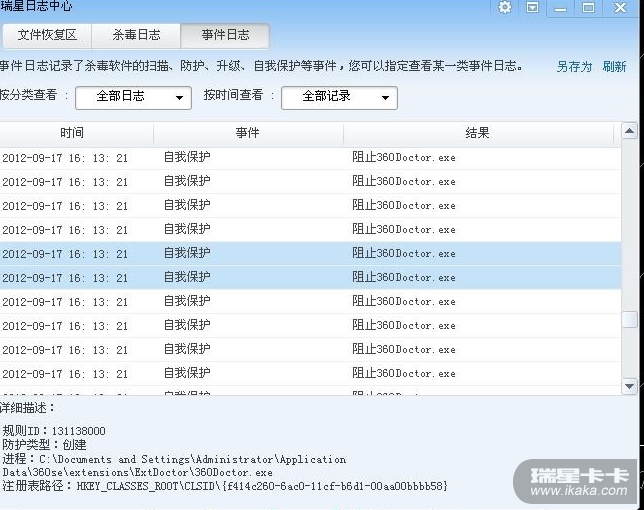Image resolution: width=644 pixels, height=510 pixels.
Task: Open the settings gear icon in title bar
Action: [504, 7]
